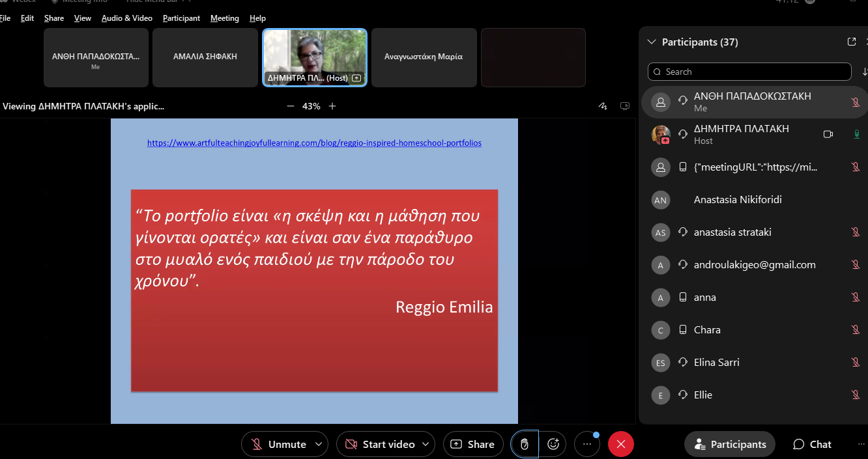Expand the Unmute audio options arrow
The image size is (868, 459).
click(x=319, y=444)
